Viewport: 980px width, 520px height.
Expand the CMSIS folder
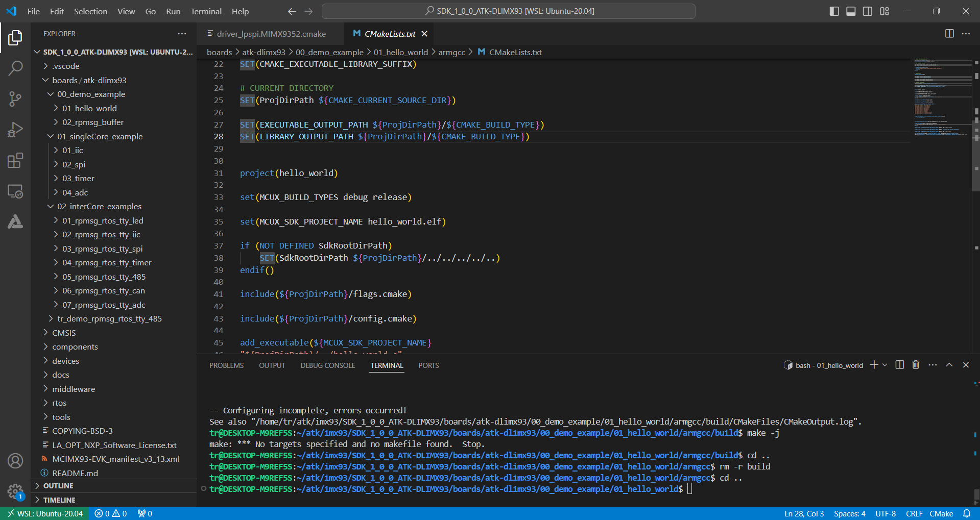point(113,333)
